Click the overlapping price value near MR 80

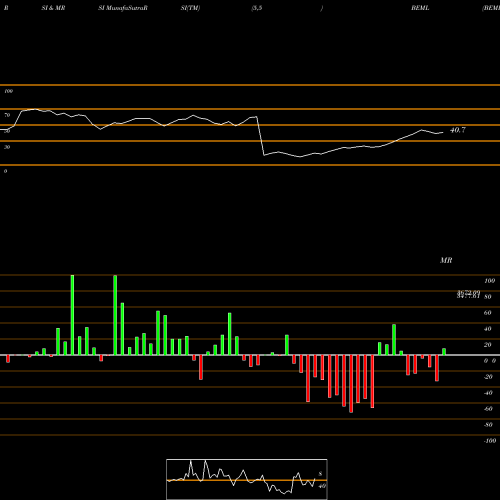468,294
